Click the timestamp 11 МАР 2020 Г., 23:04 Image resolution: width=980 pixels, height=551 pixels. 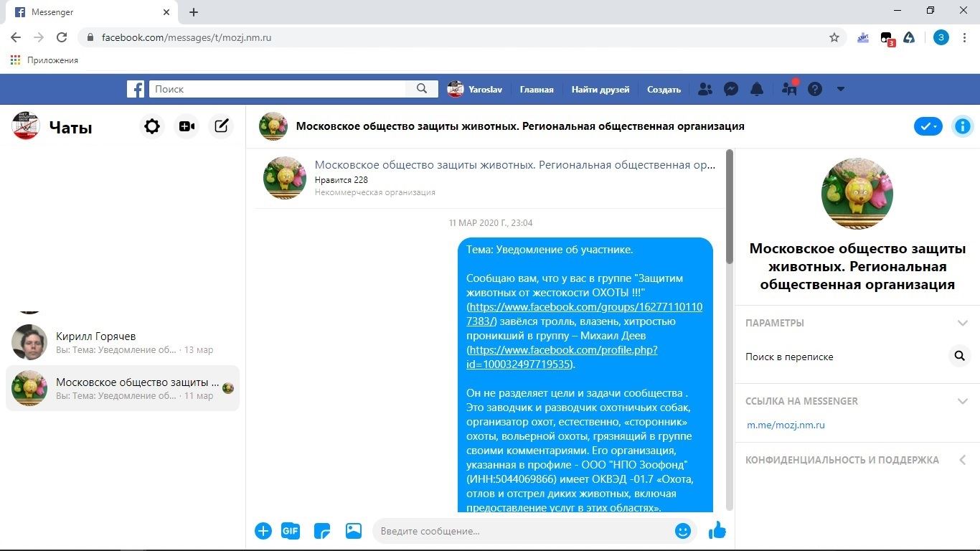click(491, 223)
